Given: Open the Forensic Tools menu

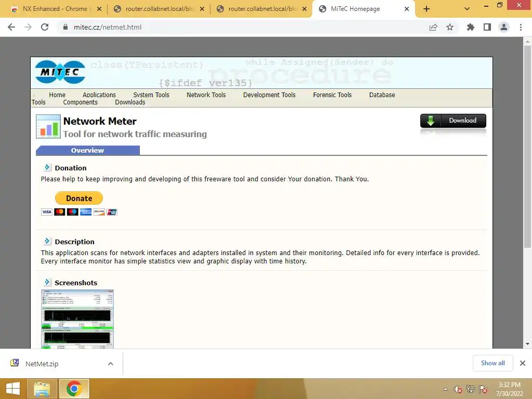Looking at the screenshot, I should tap(332, 95).
